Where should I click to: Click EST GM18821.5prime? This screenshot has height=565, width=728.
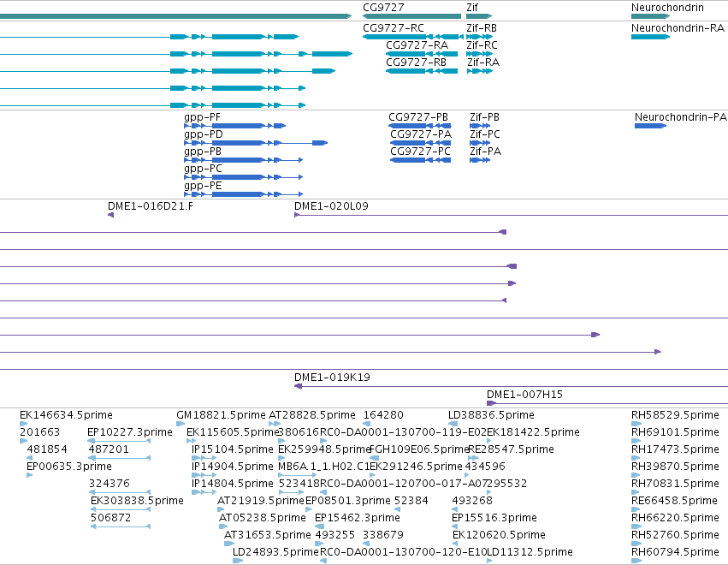pyautogui.click(x=221, y=415)
